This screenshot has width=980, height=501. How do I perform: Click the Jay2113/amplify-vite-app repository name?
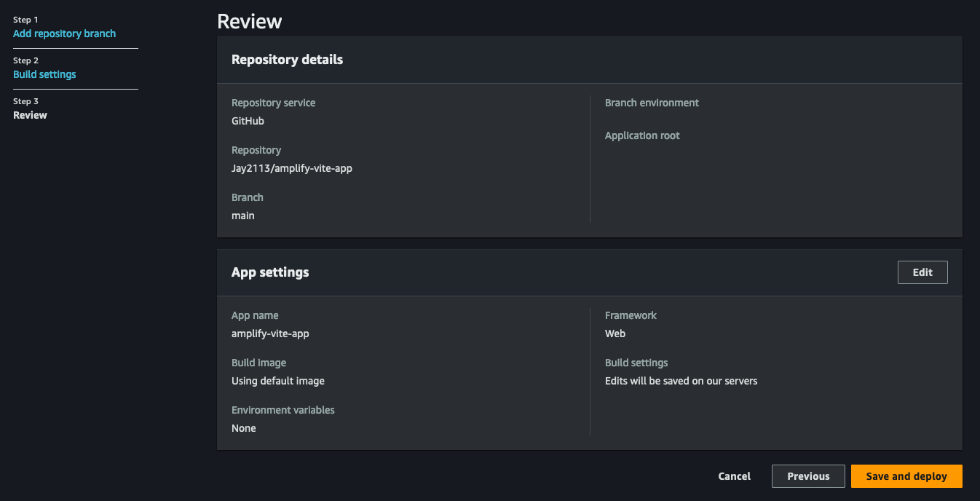click(x=292, y=168)
